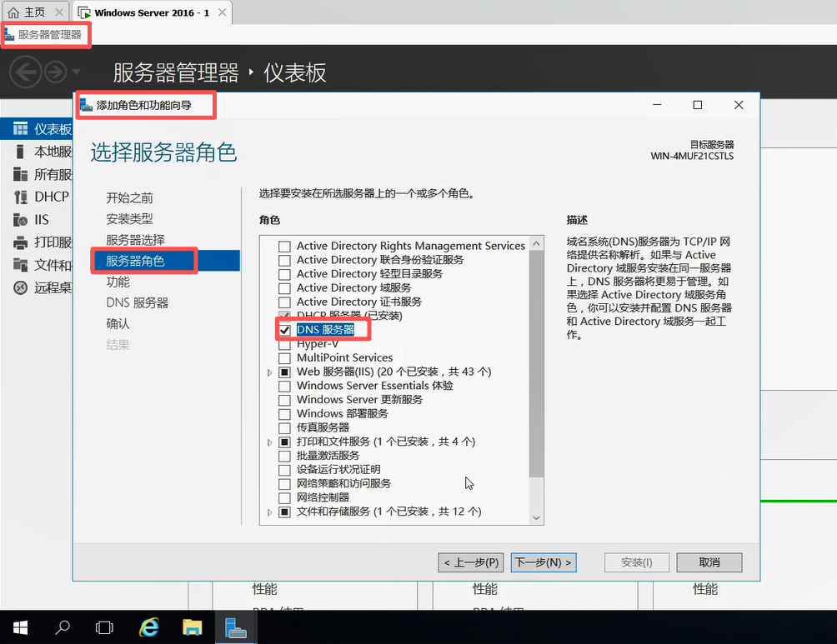Click target server name WIN-4MUF21CSTLS
Screen dimensions: 837x644
coord(692,156)
